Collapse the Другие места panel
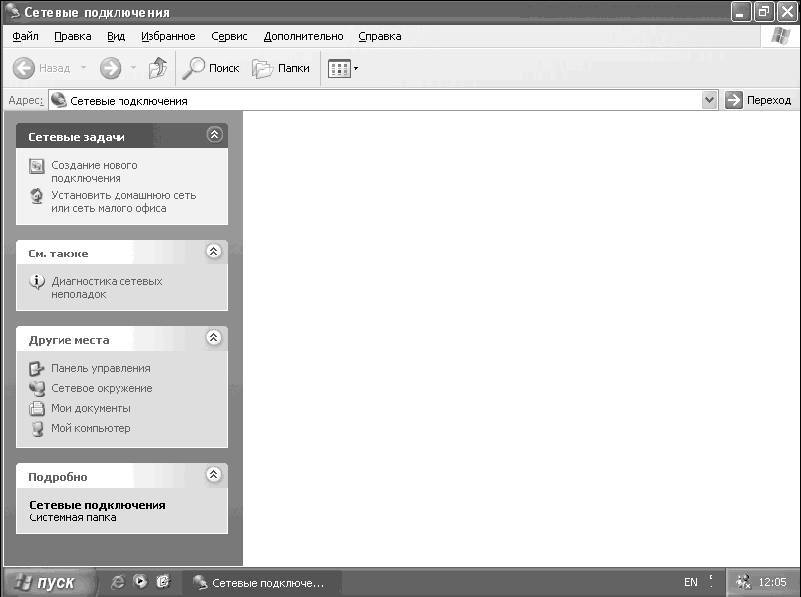 pos(213,339)
